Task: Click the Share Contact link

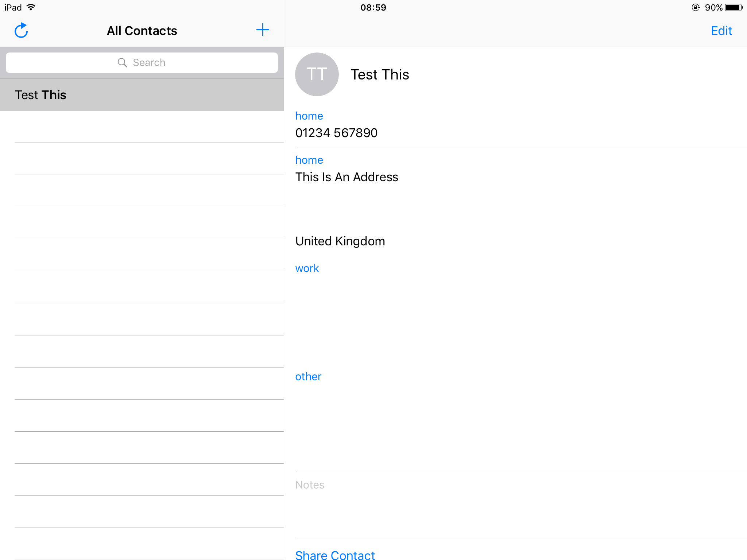Action: click(335, 555)
